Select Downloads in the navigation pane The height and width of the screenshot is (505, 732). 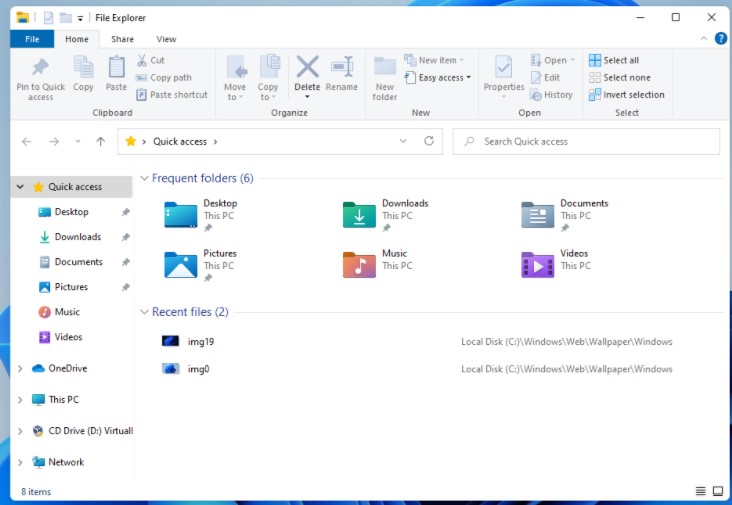[x=77, y=237]
